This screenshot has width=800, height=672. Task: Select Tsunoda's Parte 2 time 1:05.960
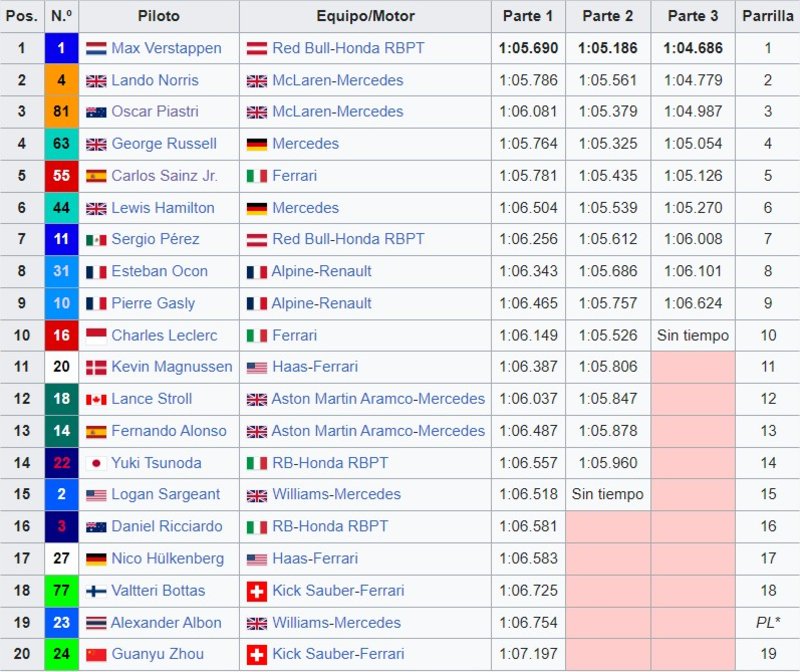click(608, 463)
